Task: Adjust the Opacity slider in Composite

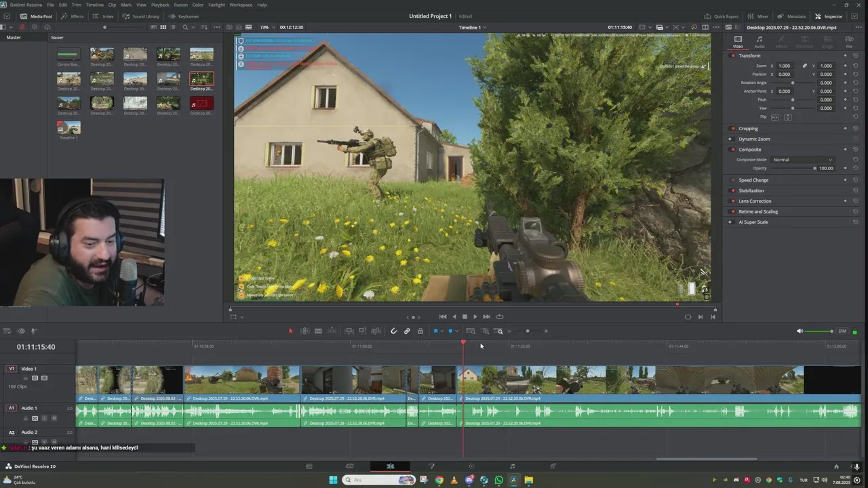Action: coord(793,168)
